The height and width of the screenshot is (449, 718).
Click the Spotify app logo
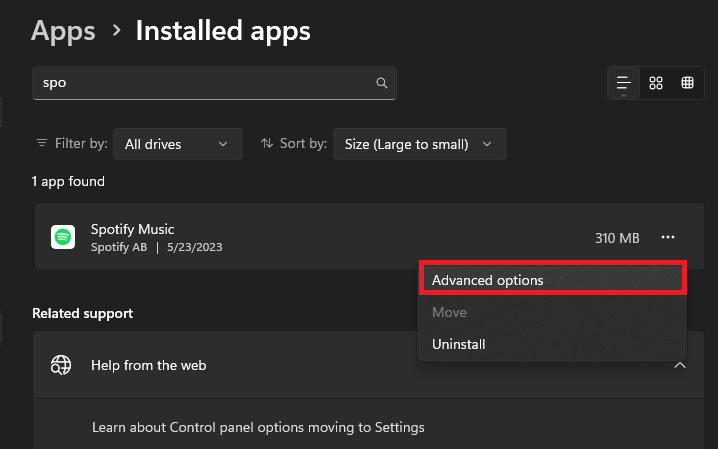63,237
